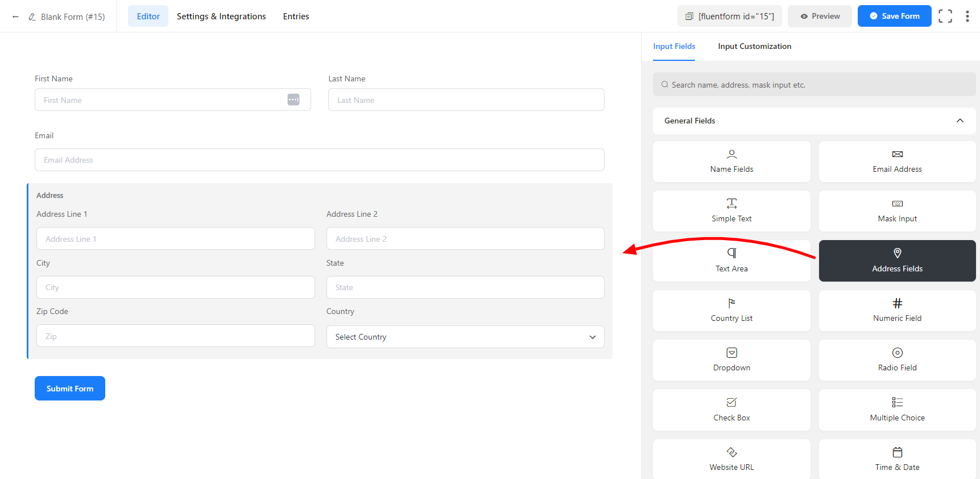Add the Mask Input field
This screenshot has height=479, width=980.
[896, 211]
